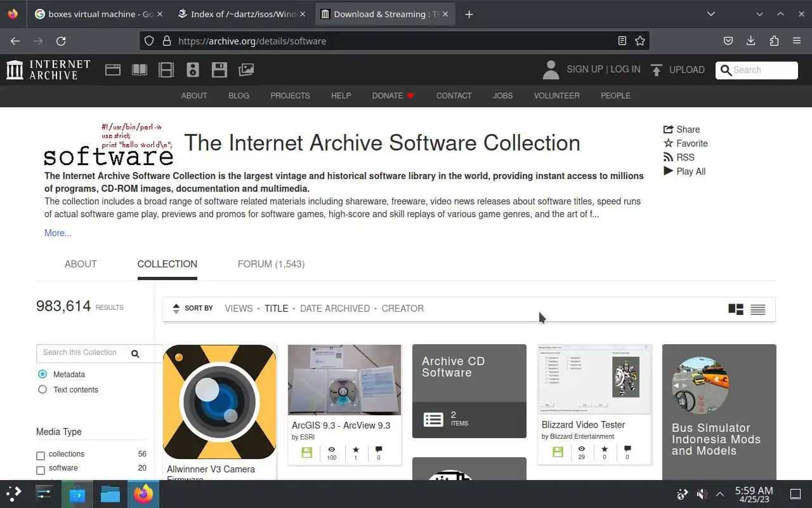Click the taskbar clock showing 5:59 AM
The height and width of the screenshot is (508, 812).
[x=754, y=494]
